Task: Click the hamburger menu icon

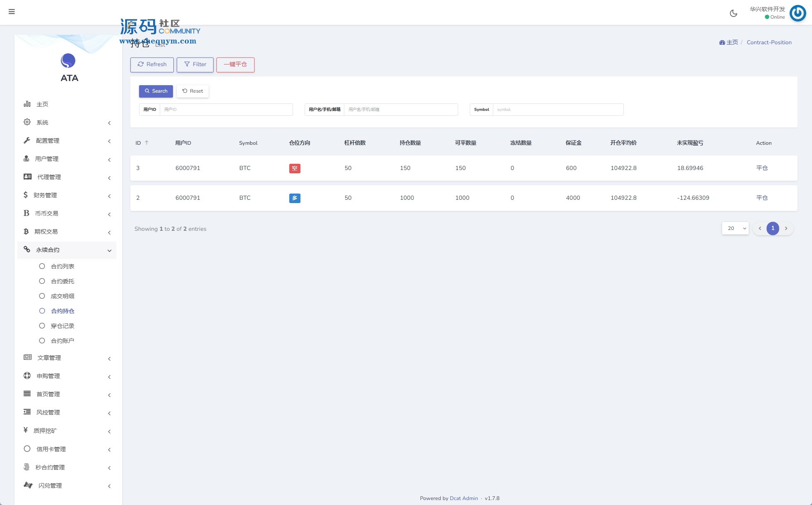Action: point(12,12)
